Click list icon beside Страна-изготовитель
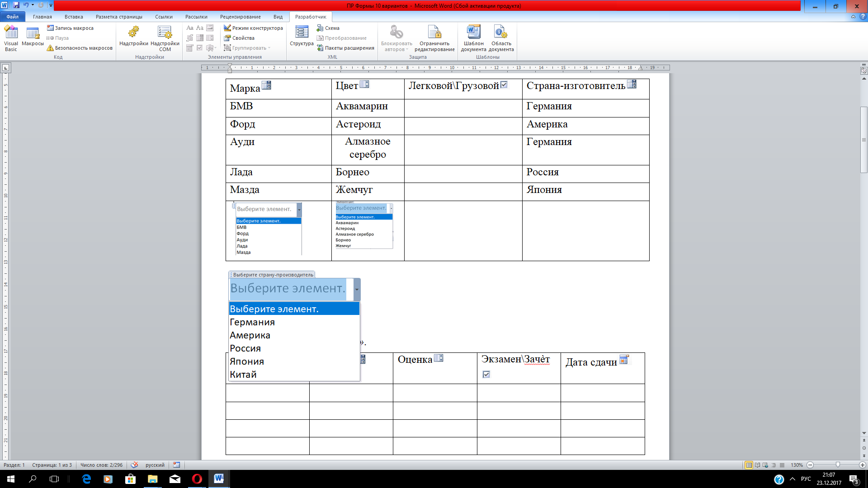The width and height of the screenshot is (868, 488). 632,84
